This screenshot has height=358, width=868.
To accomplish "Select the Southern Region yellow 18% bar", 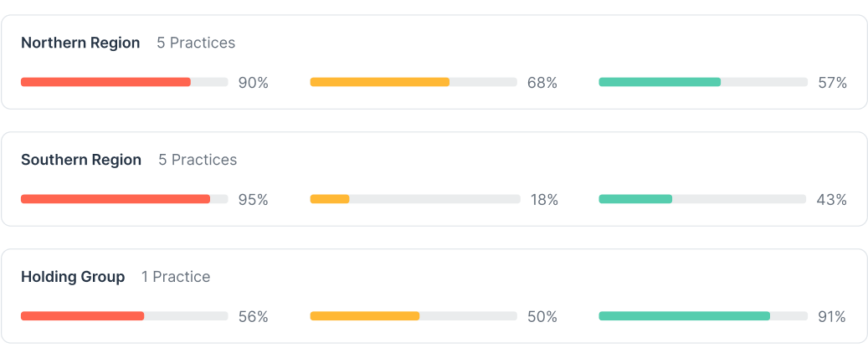I will tap(415, 199).
